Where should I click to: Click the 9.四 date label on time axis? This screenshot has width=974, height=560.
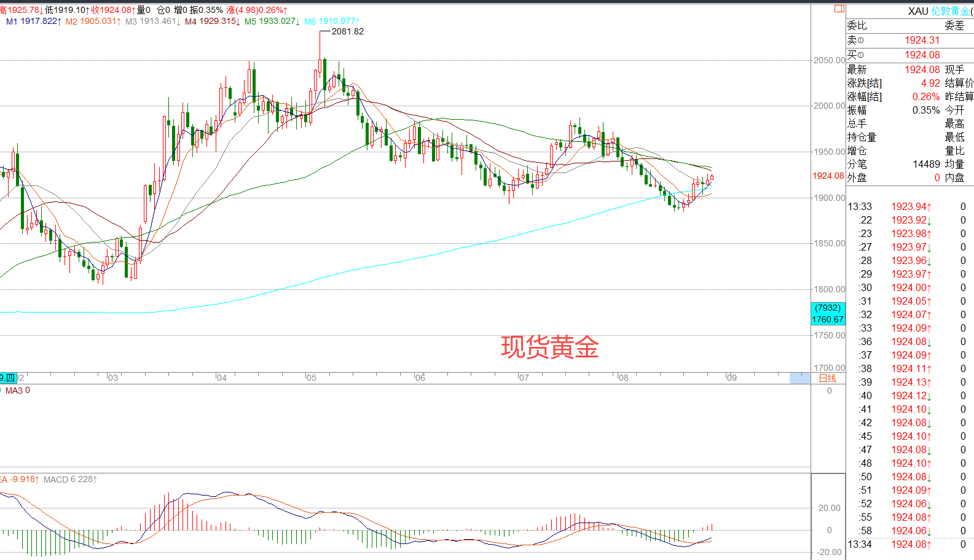click(x=8, y=378)
